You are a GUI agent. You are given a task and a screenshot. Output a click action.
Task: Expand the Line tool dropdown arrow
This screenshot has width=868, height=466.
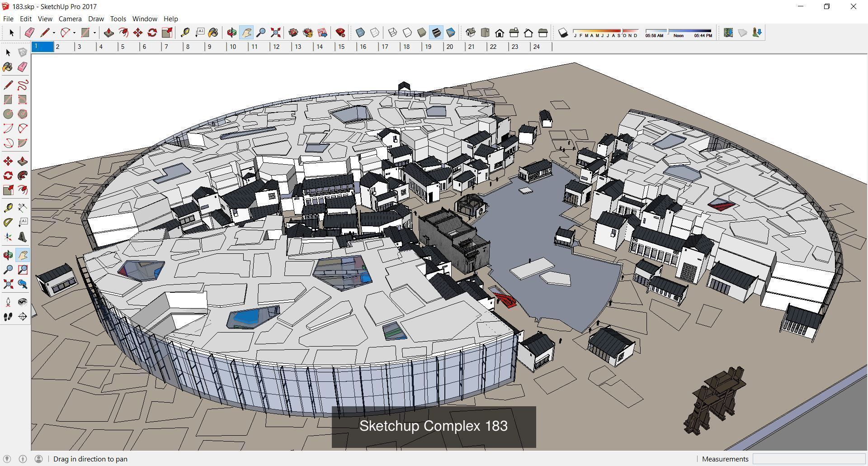[x=54, y=33]
